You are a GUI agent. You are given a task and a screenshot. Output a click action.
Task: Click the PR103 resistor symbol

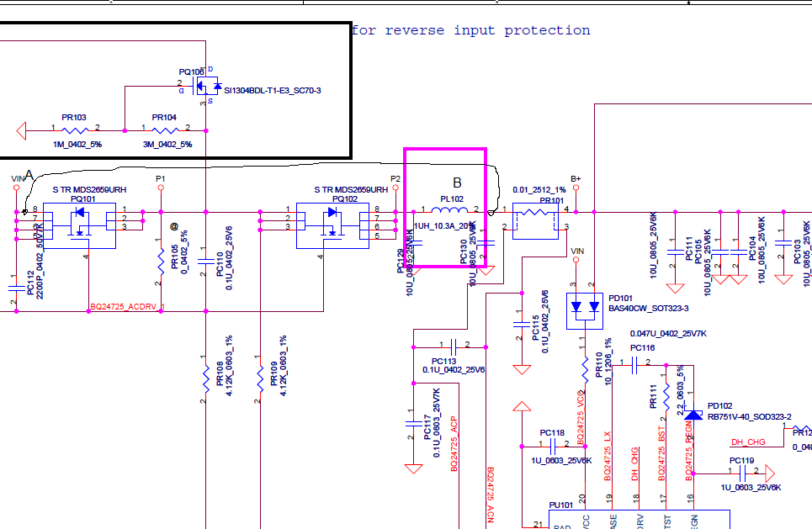(76, 130)
